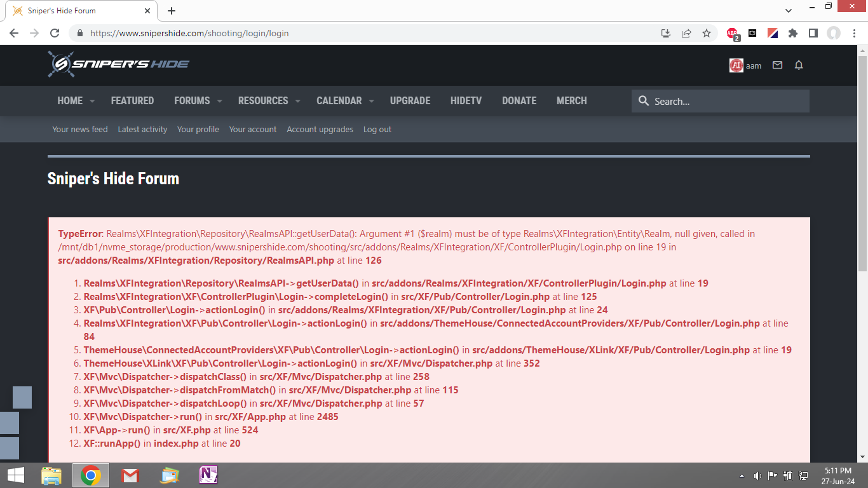Open Gmail from the taskbar
The width and height of the screenshot is (868, 488).
coord(130,475)
